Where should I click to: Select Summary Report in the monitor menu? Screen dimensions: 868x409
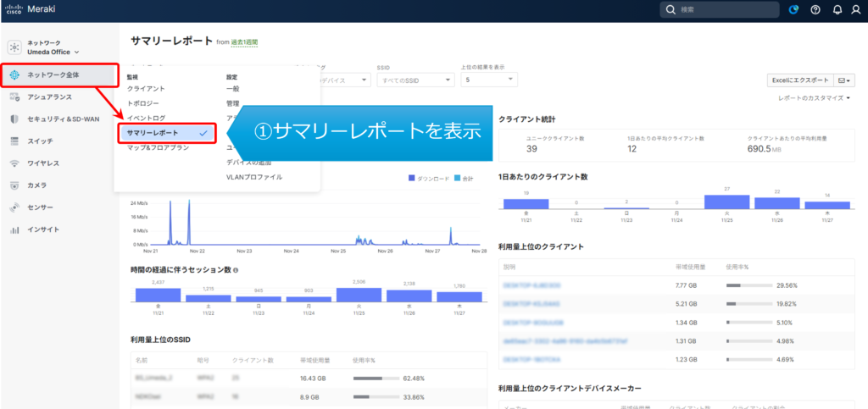[166, 133]
